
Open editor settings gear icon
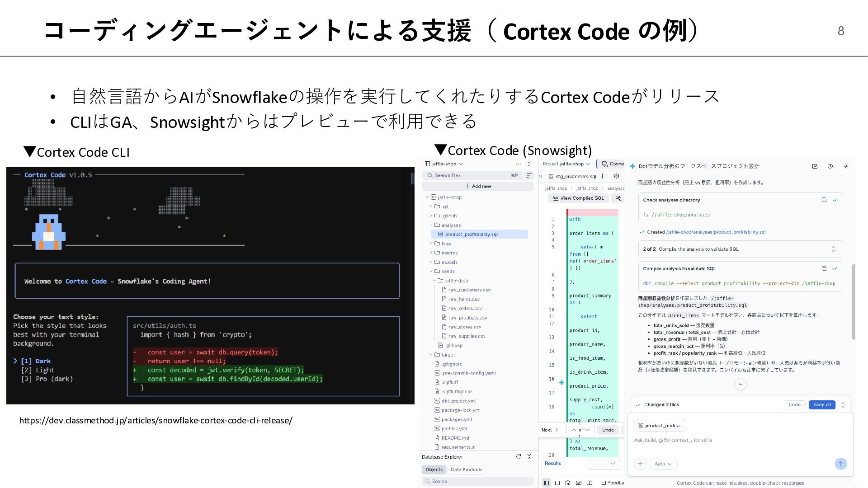point(616,176)
